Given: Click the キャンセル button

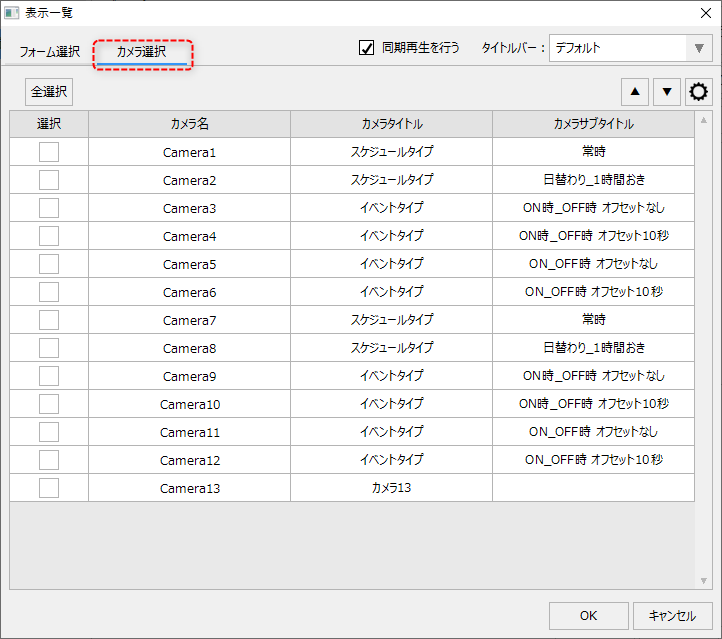Looking at the screenshot, I should click(x=672, y=616).
